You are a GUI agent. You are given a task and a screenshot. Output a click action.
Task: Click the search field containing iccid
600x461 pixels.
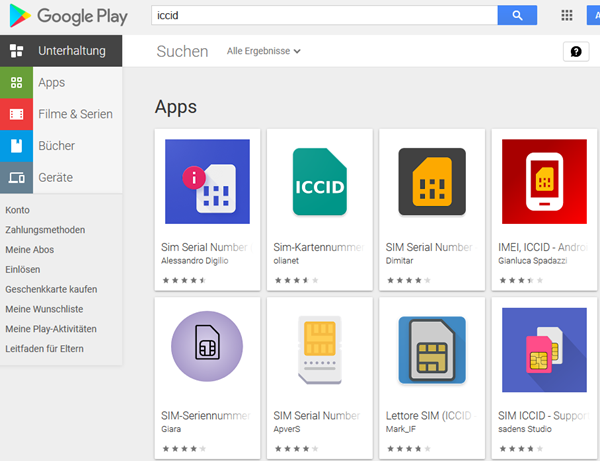(x=324, y=15)
